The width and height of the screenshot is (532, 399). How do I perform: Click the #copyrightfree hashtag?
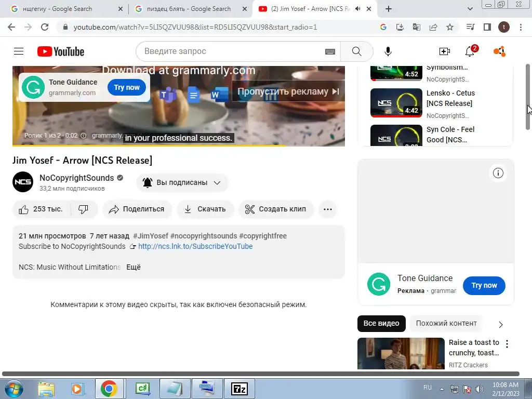coord(262,236)
